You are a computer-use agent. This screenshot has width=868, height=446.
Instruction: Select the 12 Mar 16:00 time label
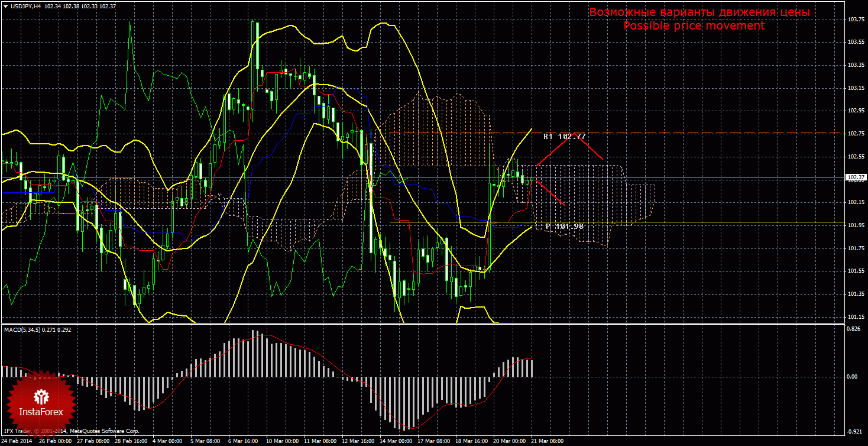click(358, 441)
